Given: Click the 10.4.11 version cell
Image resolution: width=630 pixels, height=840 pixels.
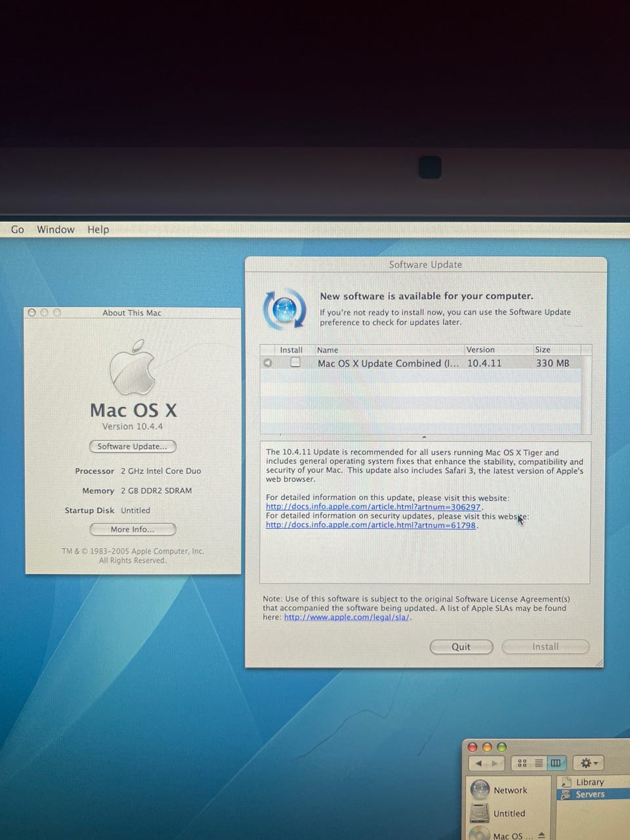Looking at the screenshot, I should 484,363.
